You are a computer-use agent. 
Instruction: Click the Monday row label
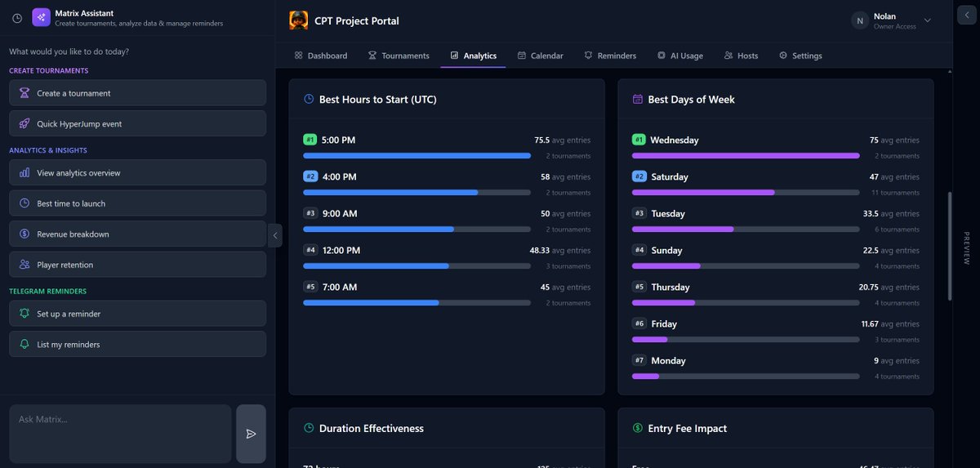point(668,360)
